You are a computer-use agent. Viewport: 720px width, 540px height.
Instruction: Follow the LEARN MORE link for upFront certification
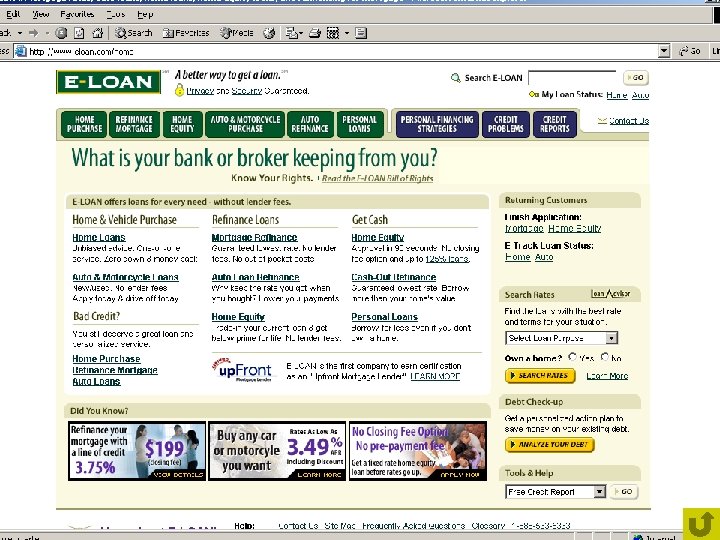pyautogui.click(x=435, y=377)
